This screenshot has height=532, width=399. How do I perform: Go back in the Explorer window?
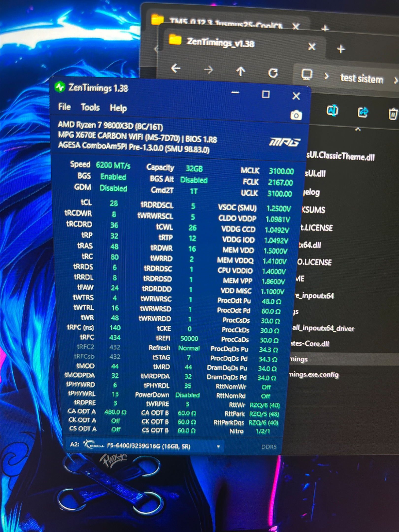click(x=176, y=68)
